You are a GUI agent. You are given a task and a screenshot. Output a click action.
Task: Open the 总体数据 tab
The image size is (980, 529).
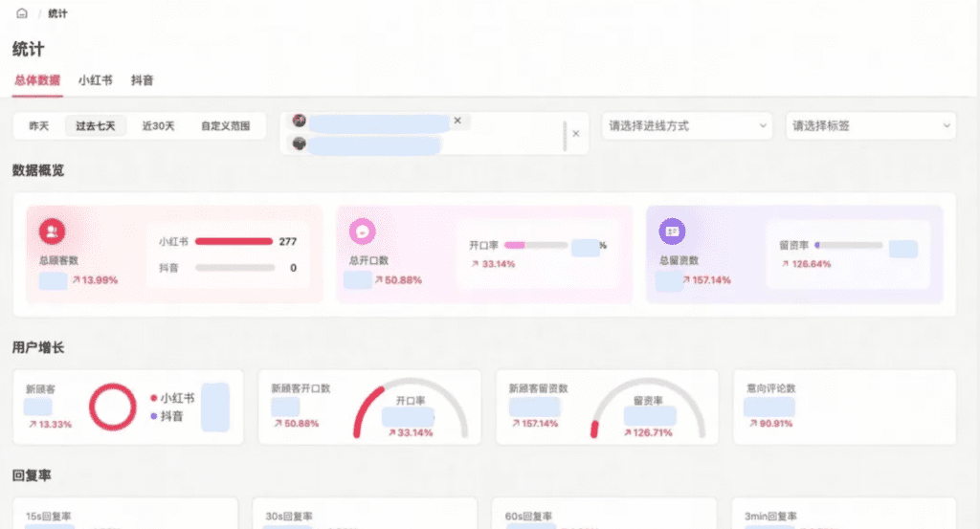click(37, 80)
